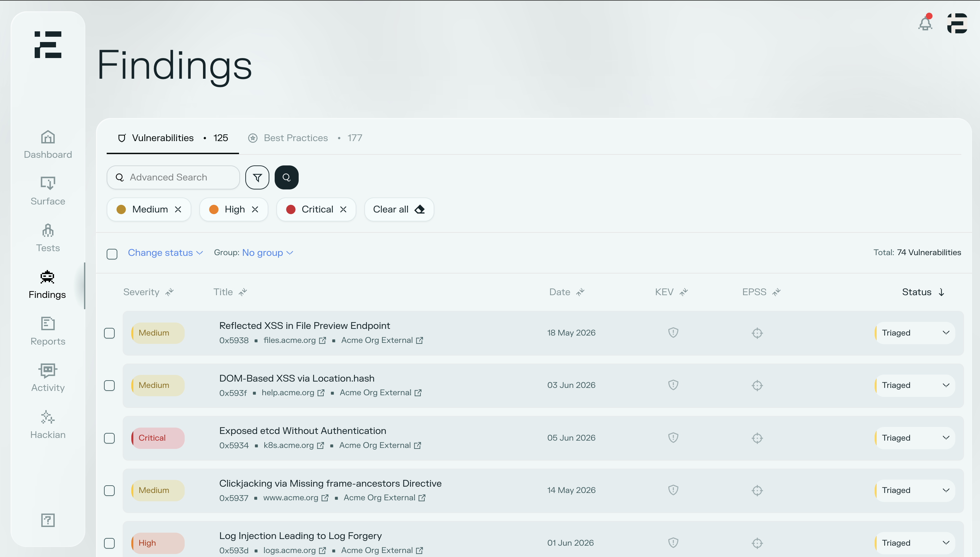Remove the High severity filter
The image size is (980, 557).
pyautogui.click(x=255, y=209)
